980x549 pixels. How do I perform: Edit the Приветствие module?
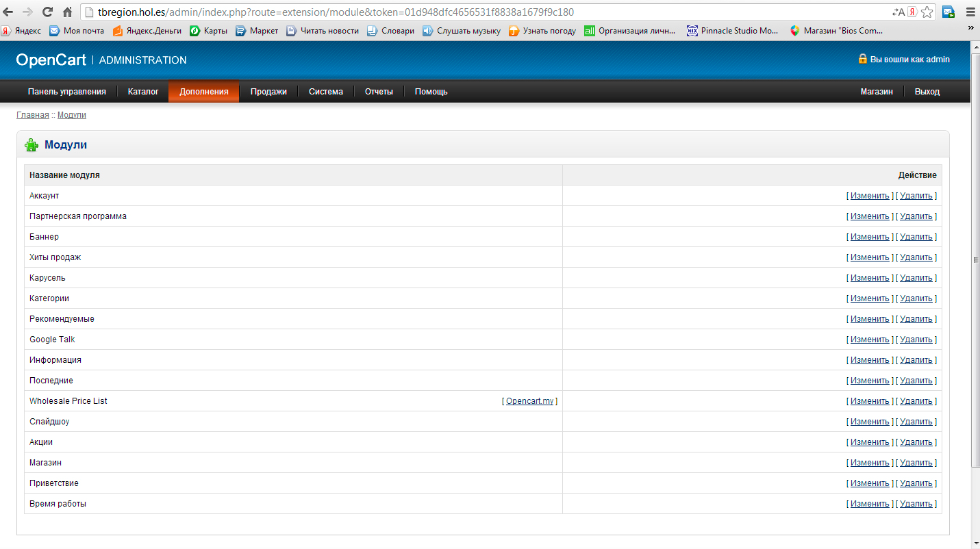coord(870,483)
